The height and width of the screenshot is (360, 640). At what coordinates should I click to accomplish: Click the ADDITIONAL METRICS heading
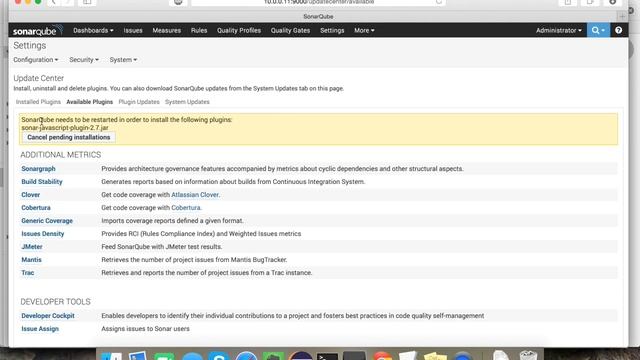coord(61,155)
